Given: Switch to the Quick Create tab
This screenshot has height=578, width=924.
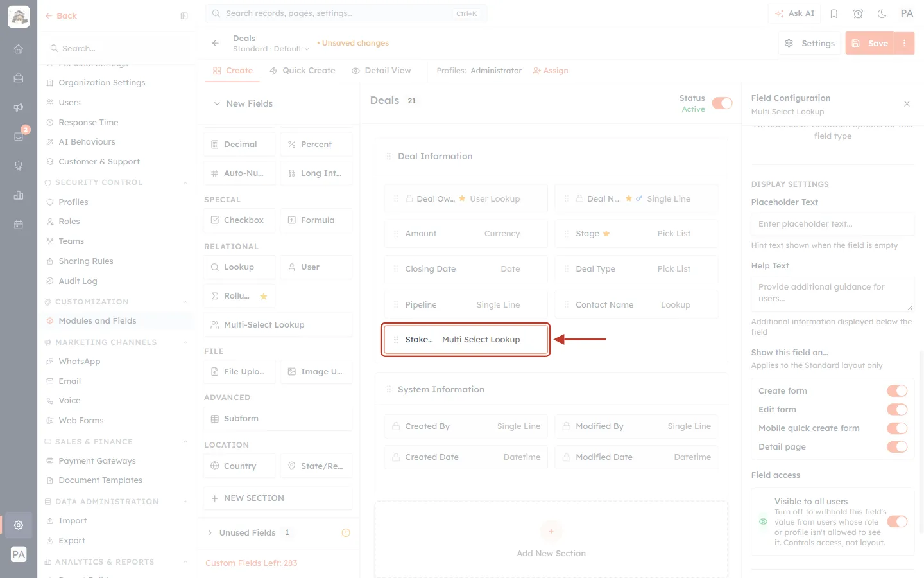Looking at the screenshot, I should point(302,71).
